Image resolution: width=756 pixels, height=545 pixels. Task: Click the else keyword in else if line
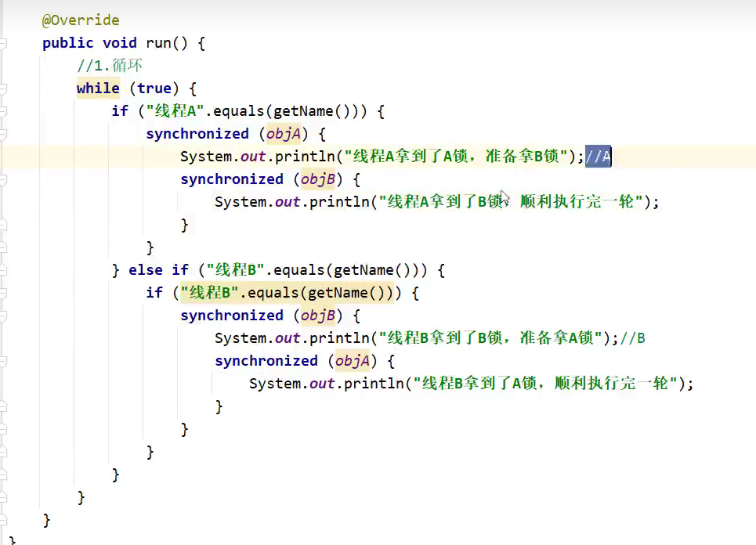(x=146, y=270)
